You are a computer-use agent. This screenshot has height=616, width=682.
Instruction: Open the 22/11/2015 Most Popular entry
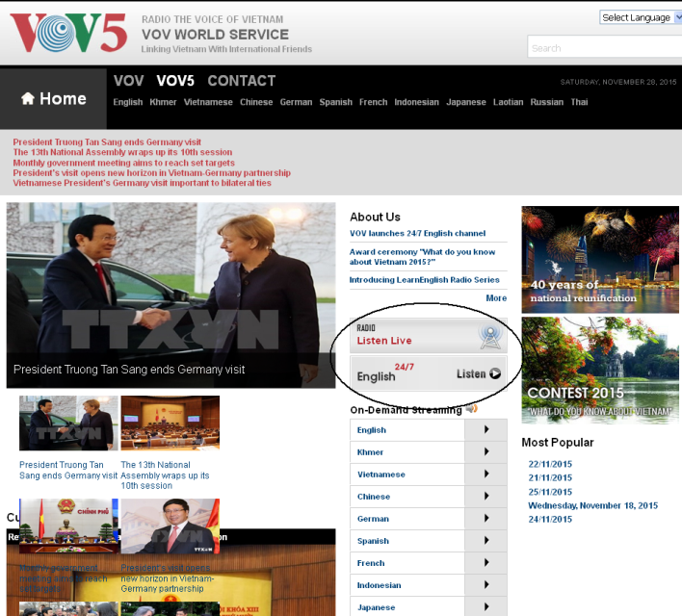coord(550,464)
